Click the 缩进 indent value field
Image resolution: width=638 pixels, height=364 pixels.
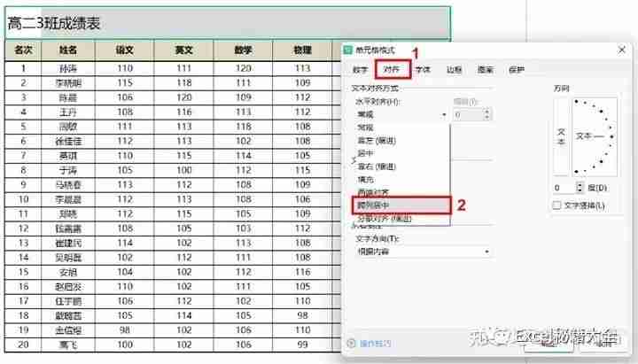click(x=469, y=115)
